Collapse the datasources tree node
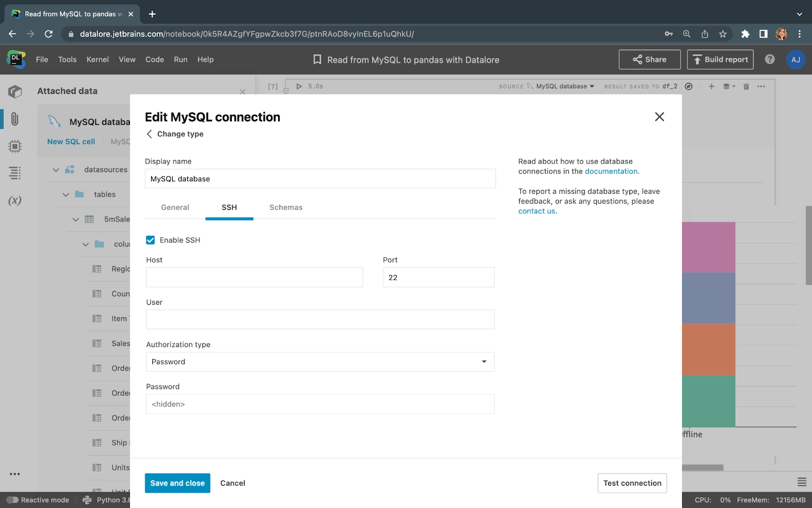The width and height of the screenshot is (812, 508). (x=56, y=170)
